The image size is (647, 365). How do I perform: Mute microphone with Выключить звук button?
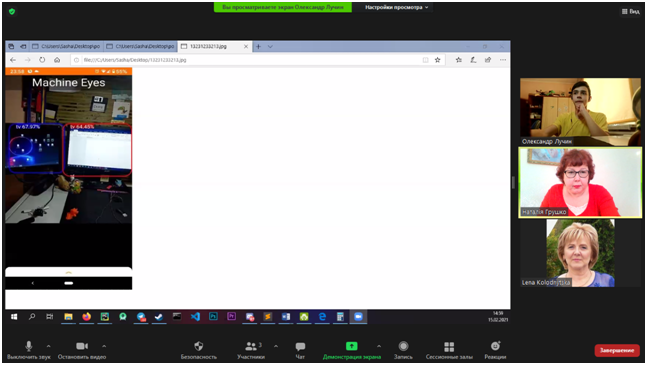[x=28, y=350]
